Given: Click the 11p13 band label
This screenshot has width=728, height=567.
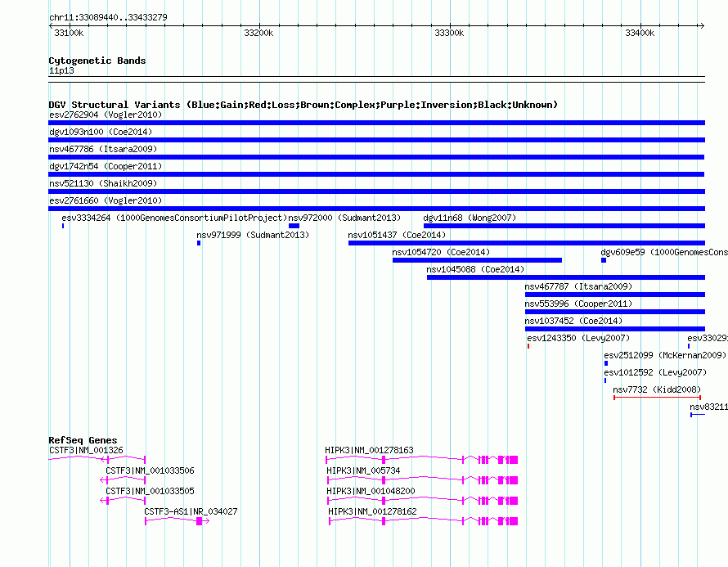Looking at the screenshot, I should pyautogui.click(x=61, y=70).
